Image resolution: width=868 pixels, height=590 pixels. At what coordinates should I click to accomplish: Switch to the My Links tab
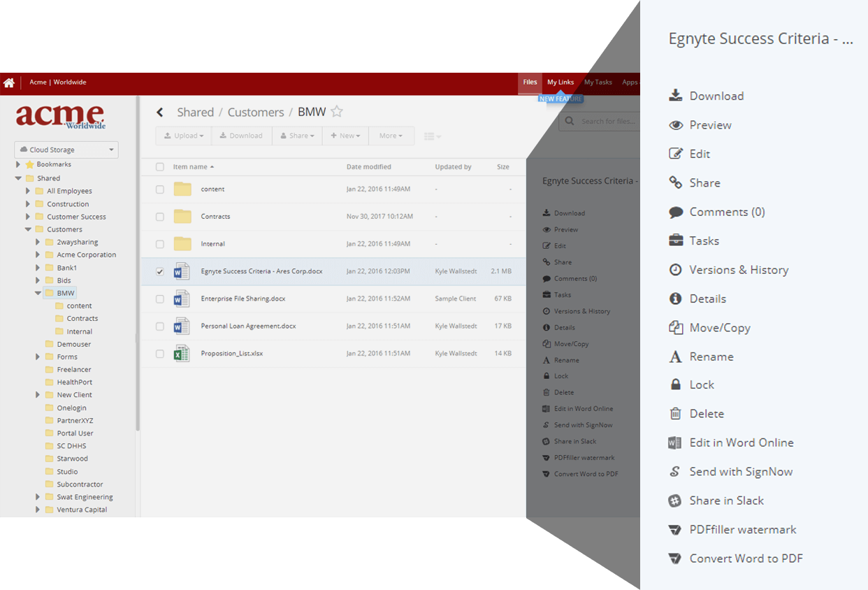[x=560, y=82]
